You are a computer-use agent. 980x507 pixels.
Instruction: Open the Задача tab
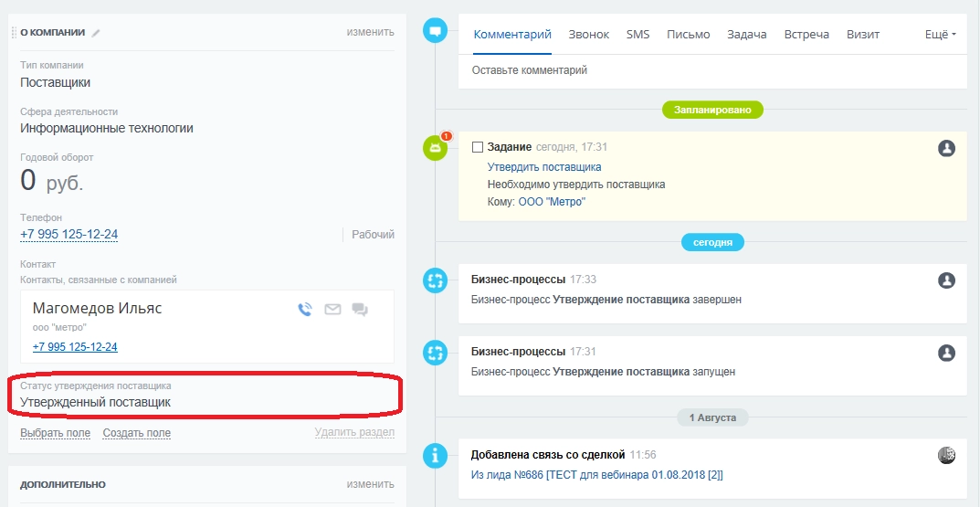(x=747, y=35)
